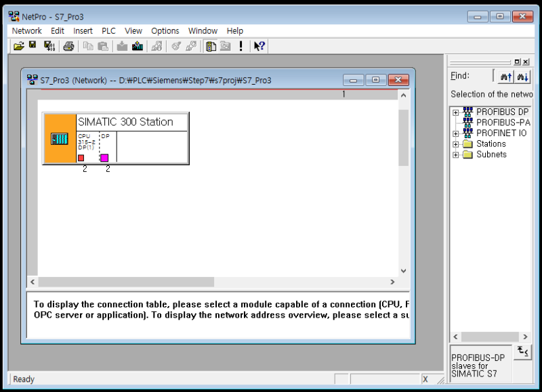Open the Network menu
The width and height of the screenshot is (542, 392).
click(26, 30)
